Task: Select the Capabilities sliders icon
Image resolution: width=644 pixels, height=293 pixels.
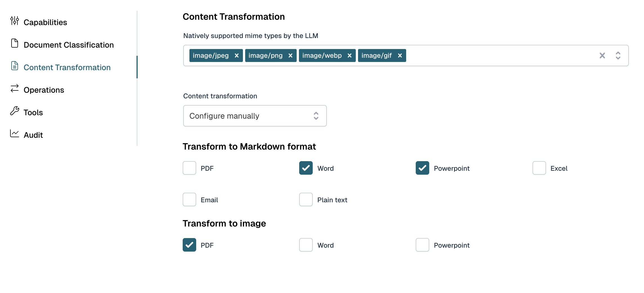Action: [14, 21]
